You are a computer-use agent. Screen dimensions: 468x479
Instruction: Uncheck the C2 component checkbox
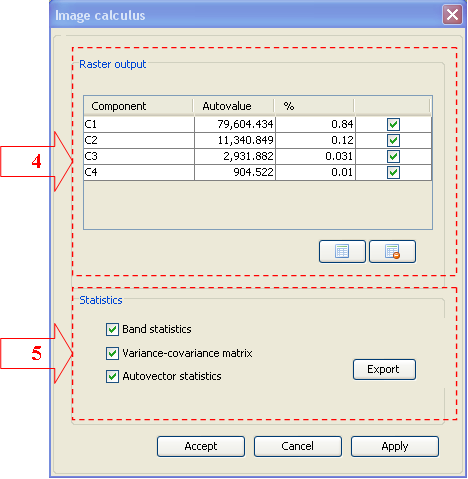pyautogui.click(x=393, y=140)
